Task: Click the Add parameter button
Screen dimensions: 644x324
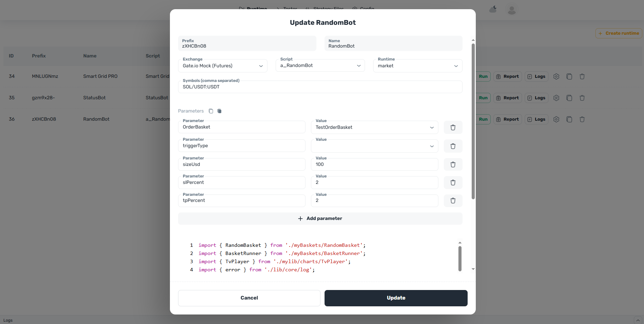Action: coord(320,219)
